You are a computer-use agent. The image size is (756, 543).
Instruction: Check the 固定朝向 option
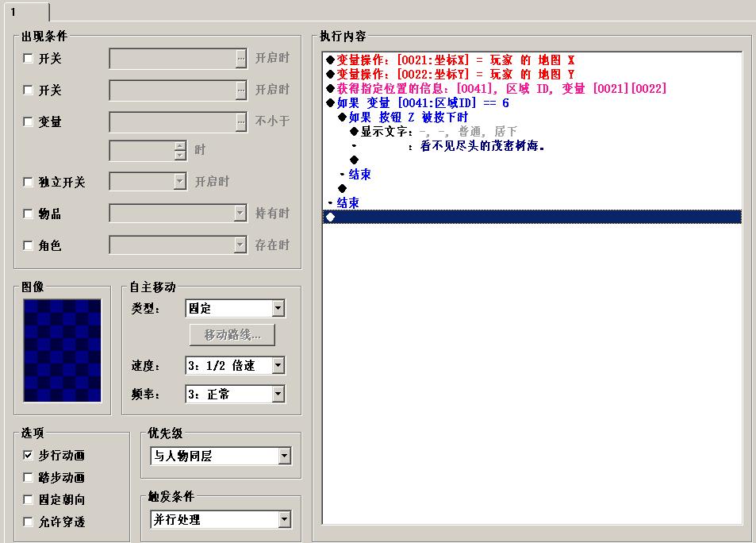click(28, 499)
